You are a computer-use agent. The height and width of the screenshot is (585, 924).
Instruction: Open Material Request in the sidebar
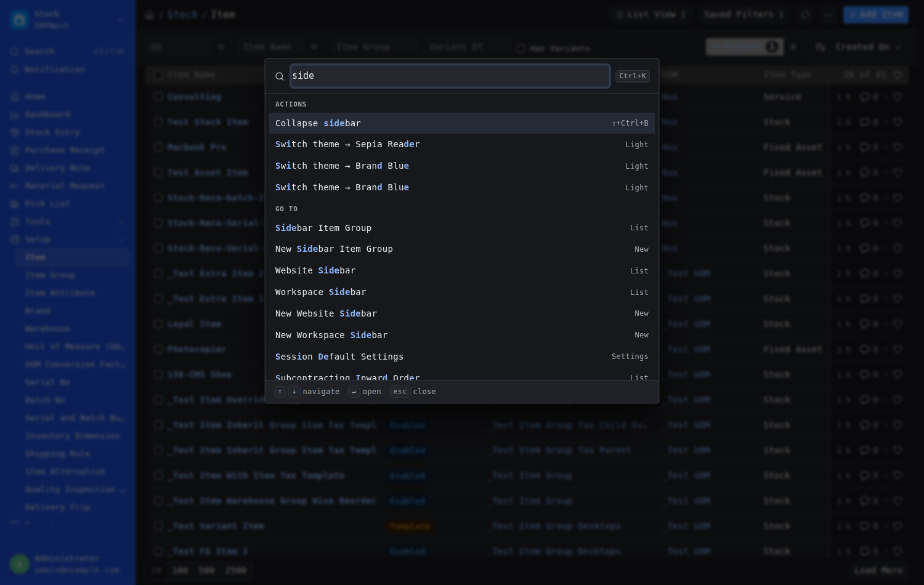(68, 186)
